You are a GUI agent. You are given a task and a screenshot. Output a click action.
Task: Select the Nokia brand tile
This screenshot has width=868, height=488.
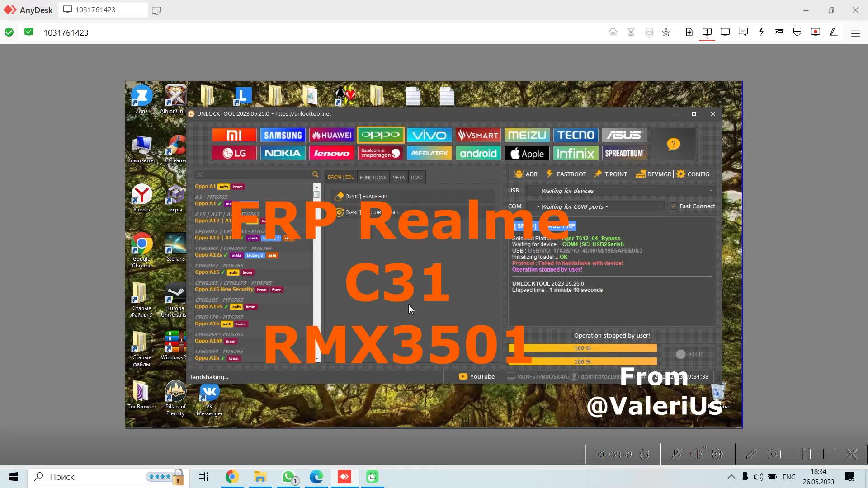pos(283,153)
